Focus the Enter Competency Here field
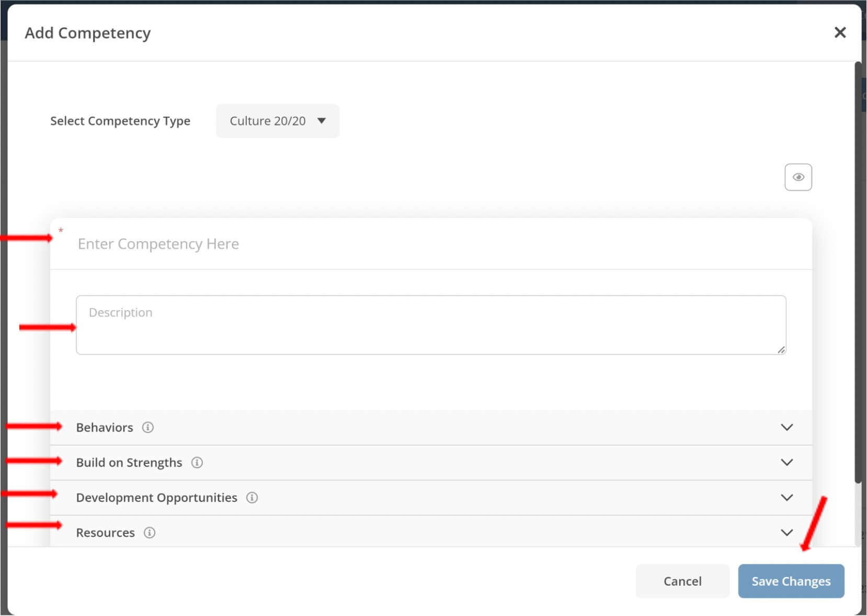This screenshot has width=867, height=616. pyautogui.click(x=431, y=244)
